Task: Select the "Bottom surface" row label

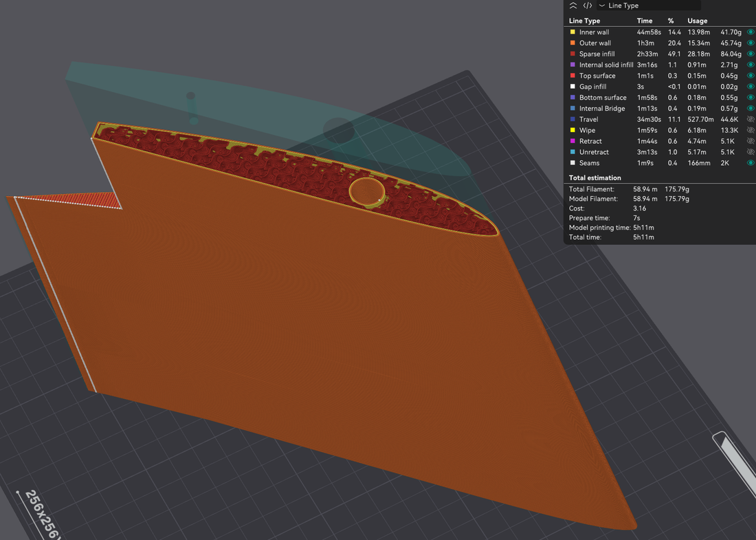Action: click(603, 98)
